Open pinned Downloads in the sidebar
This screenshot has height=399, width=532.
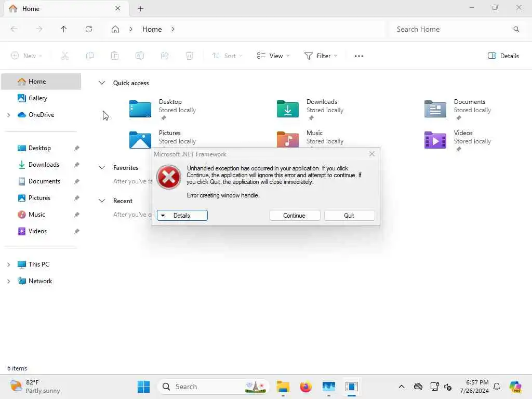click(44, 165)
